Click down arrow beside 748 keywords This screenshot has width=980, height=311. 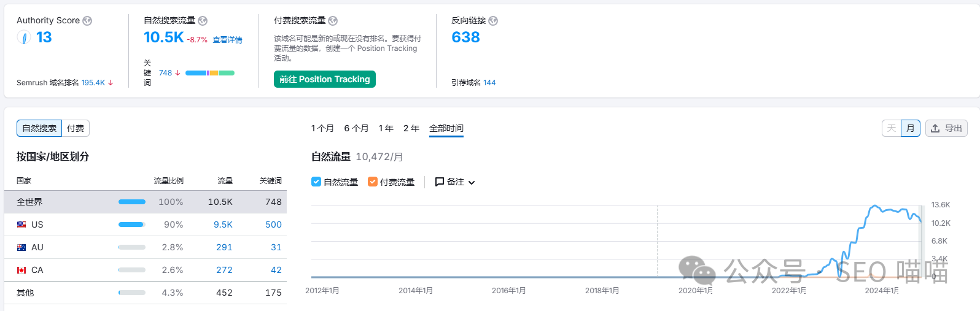pyautogui.click(x=177, y=73)
